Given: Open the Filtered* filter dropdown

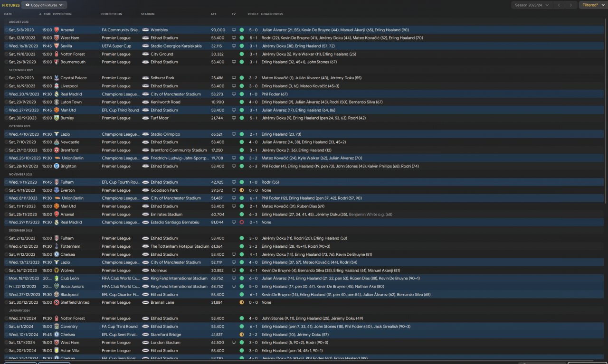Looking at the screenshot, I should [592, 5].
